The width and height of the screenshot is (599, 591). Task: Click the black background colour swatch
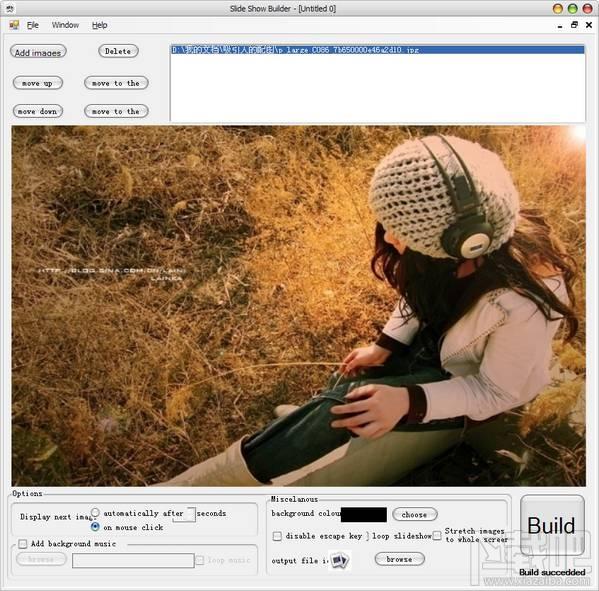[364, 515]
